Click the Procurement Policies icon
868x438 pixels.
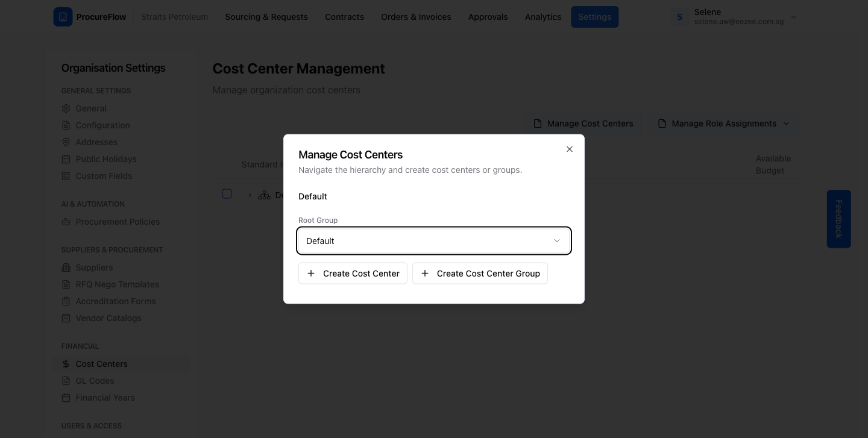[66, 222]
